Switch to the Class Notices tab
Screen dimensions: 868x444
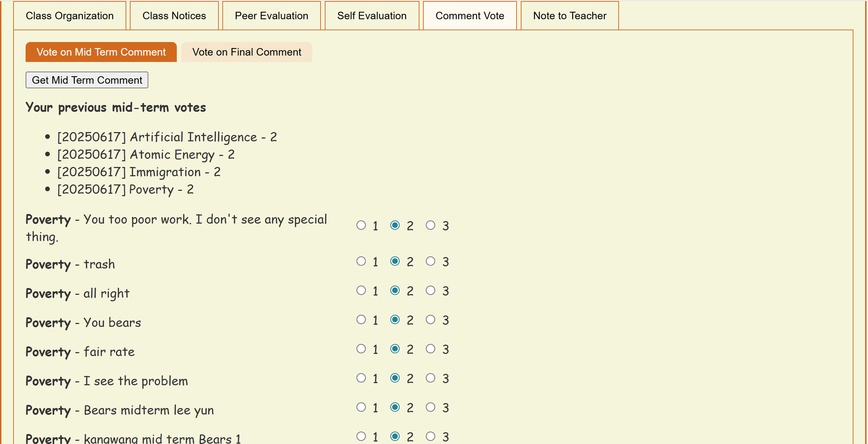click(174, 16)
